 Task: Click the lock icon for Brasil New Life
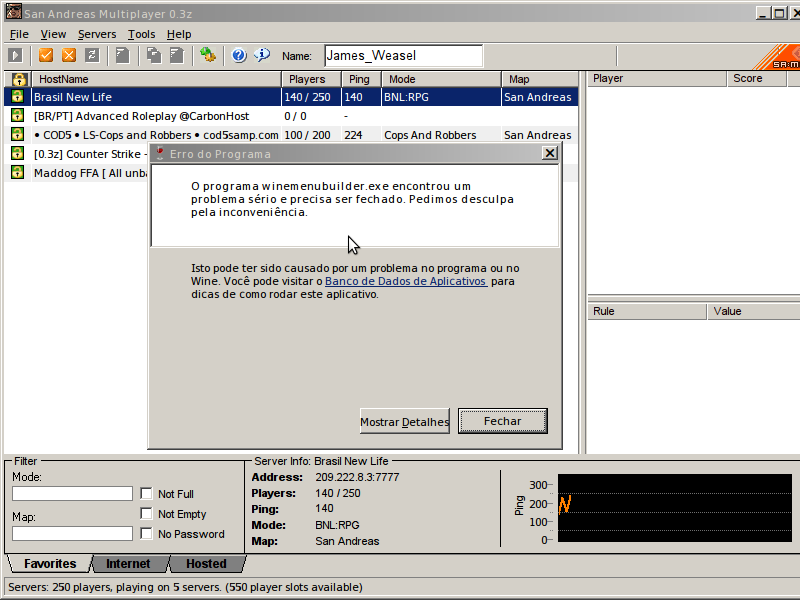pos(17,96)
